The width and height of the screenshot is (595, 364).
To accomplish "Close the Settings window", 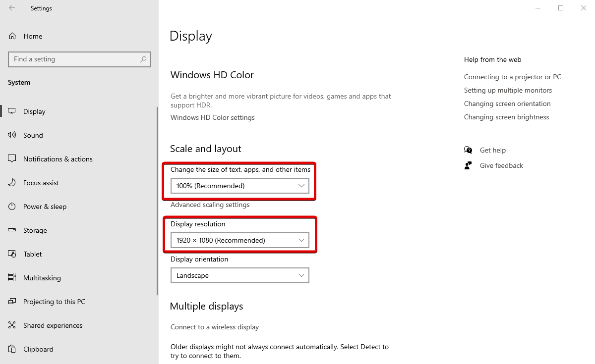I will (584, 8).
